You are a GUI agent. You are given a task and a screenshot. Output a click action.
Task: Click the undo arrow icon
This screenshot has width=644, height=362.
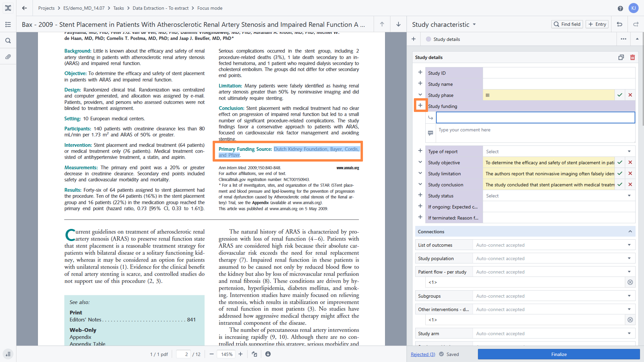(x=620, y=24)
